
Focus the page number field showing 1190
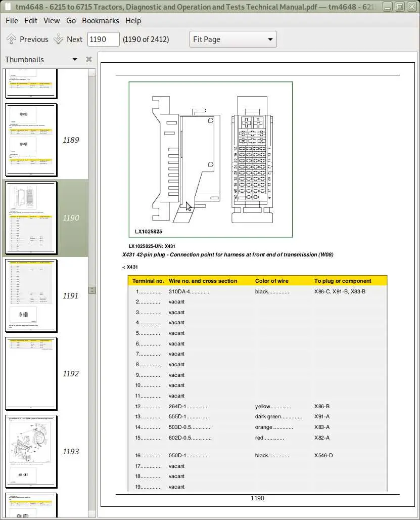(103, 39)
